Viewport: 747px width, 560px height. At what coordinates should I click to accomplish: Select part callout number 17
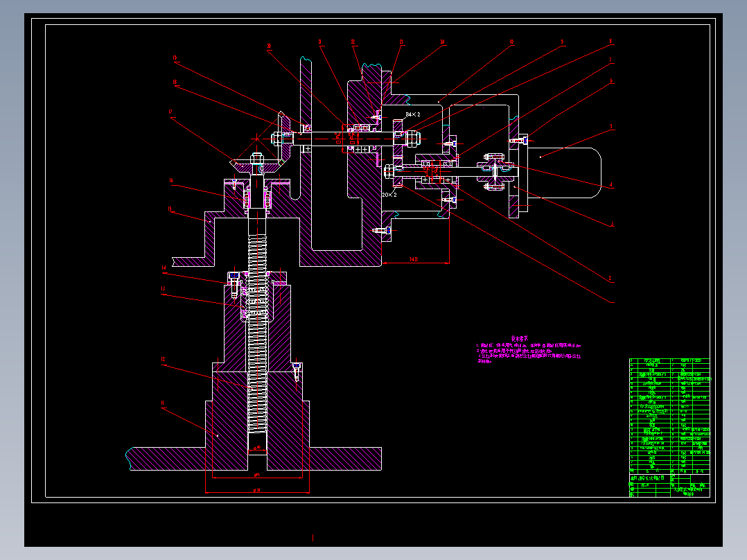[x=170, y=112]
